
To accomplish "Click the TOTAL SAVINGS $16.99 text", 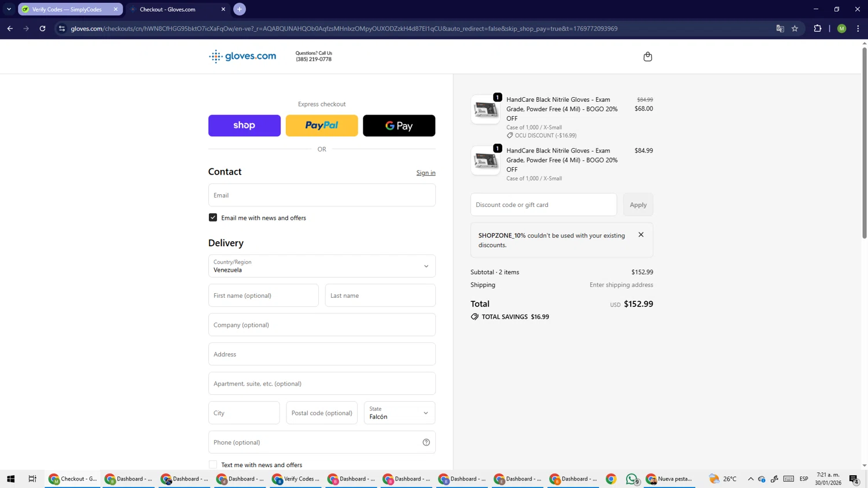I will point(515,317).
